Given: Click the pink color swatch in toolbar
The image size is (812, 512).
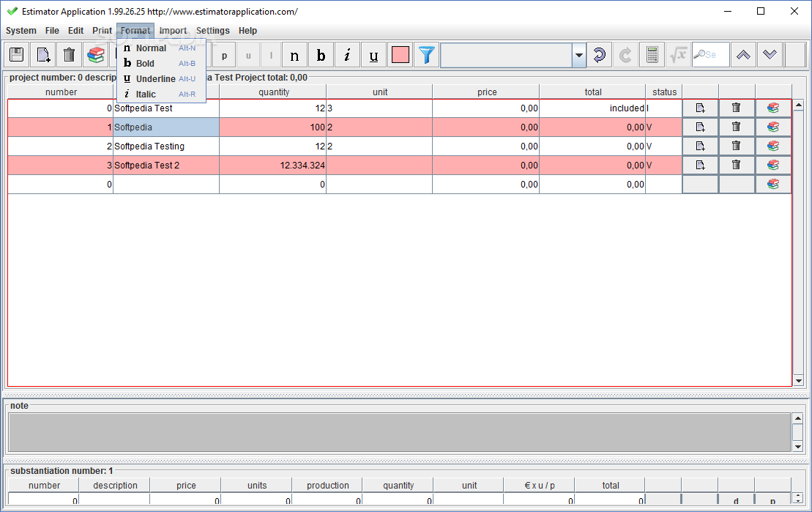Looking at the screenshot, I should point(401,55).
